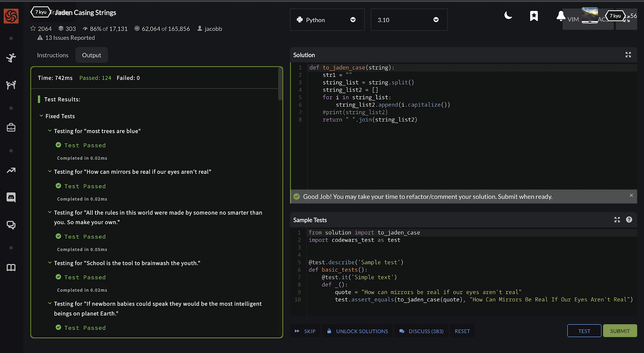
Task: Click the fullscreen arrows icon beside 56
Action: pos(626,19)
